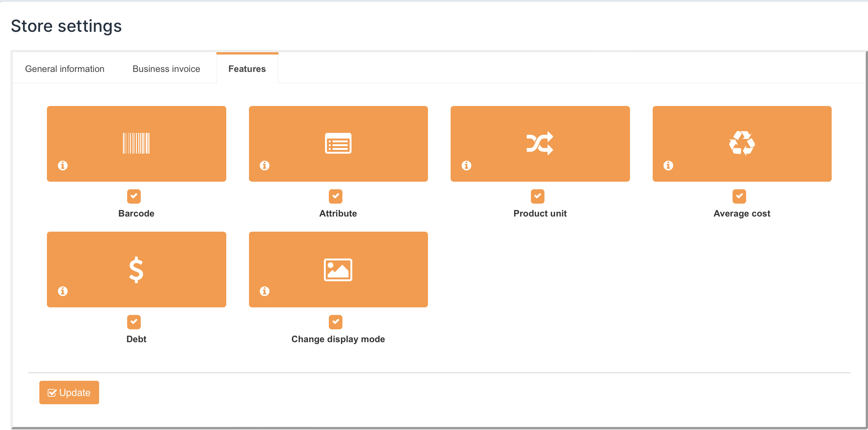
Task: Toggle the Average cost checkbox
Action: [739, 196]
